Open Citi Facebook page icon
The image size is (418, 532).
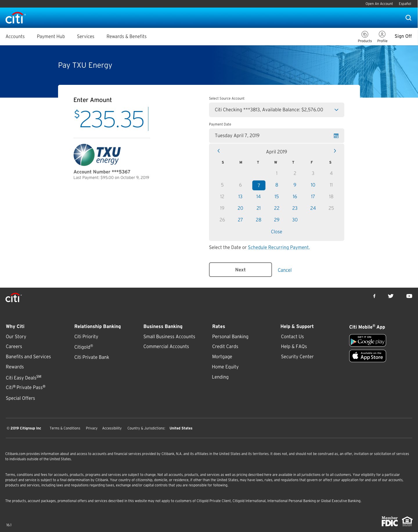[x=374, y=296]
